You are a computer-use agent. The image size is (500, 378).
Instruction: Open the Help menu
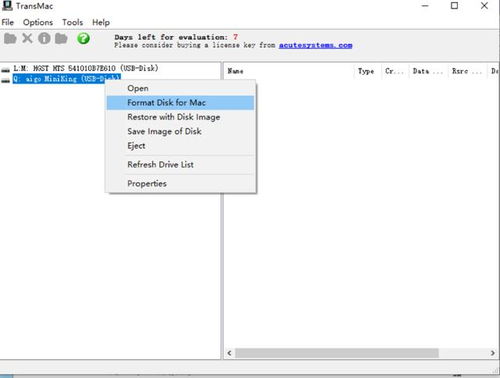(x=101, y=22)
